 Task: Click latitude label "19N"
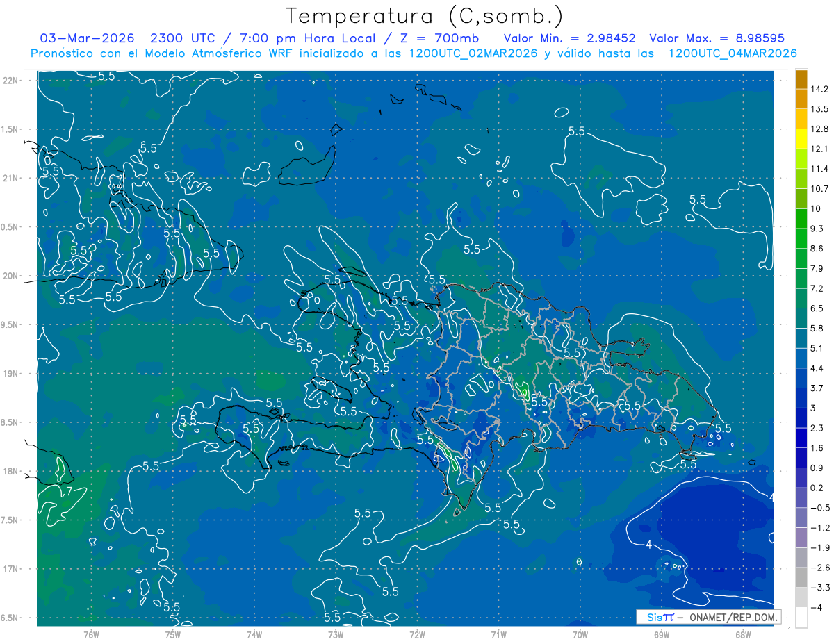10,374
